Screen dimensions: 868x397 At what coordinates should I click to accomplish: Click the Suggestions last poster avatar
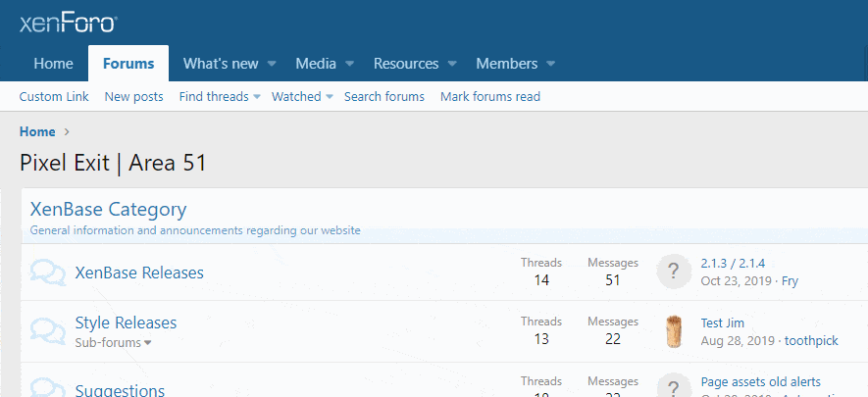674,387
